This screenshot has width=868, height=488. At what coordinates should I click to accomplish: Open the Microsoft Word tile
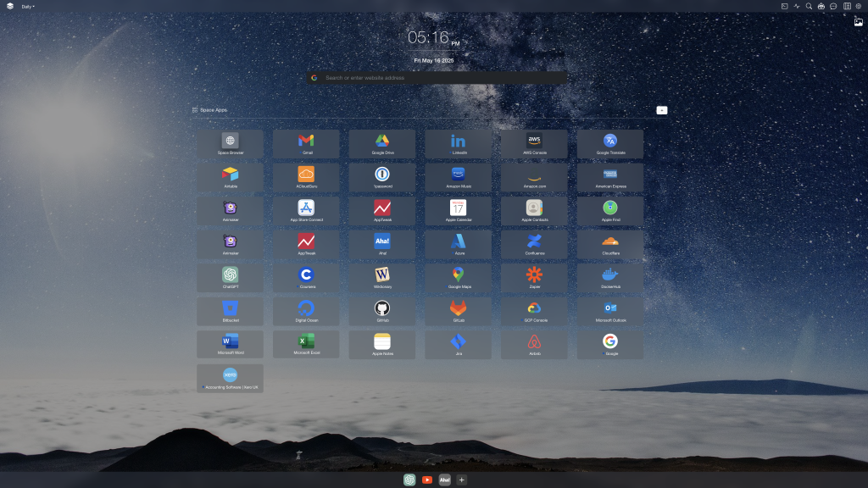[x=230, y=344]
